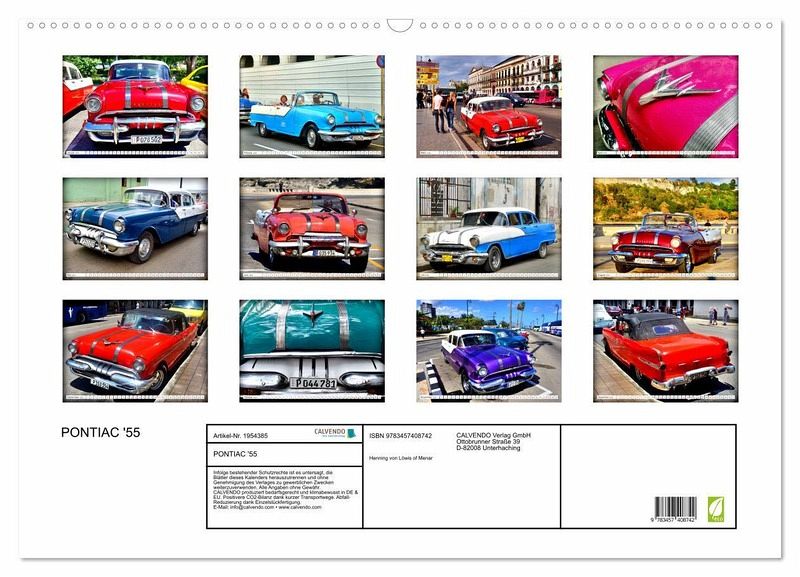The width and height of the screenshot is (800, 577).
Task: Open the turquoise hood with plate P044781
Action: (x=312, y=351)
